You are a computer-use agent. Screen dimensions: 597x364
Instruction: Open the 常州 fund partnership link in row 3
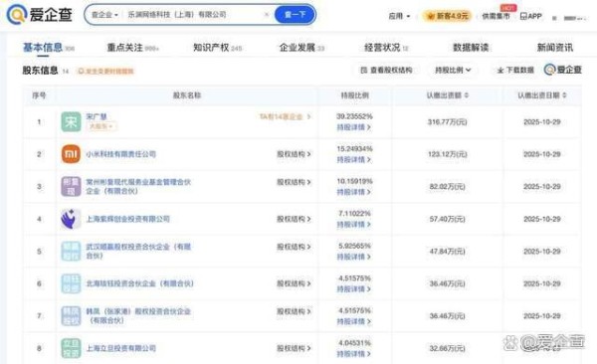coord(138,187)
